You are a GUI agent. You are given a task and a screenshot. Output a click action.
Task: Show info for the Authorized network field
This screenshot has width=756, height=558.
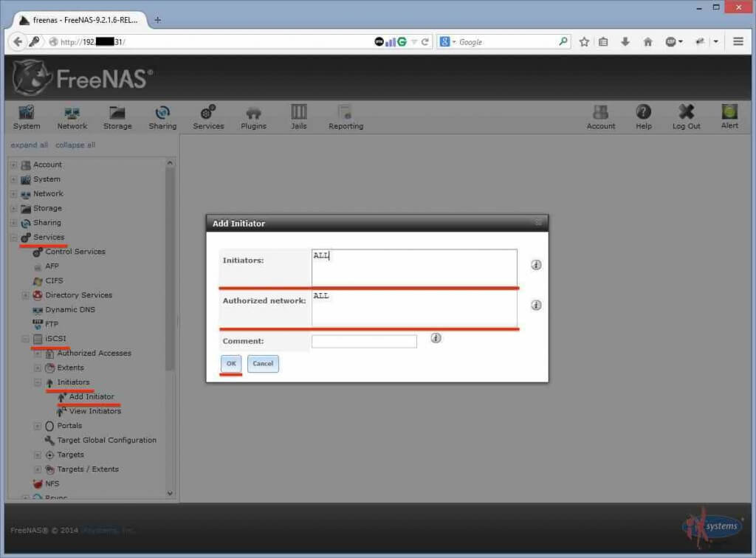[x=536, y=305]
